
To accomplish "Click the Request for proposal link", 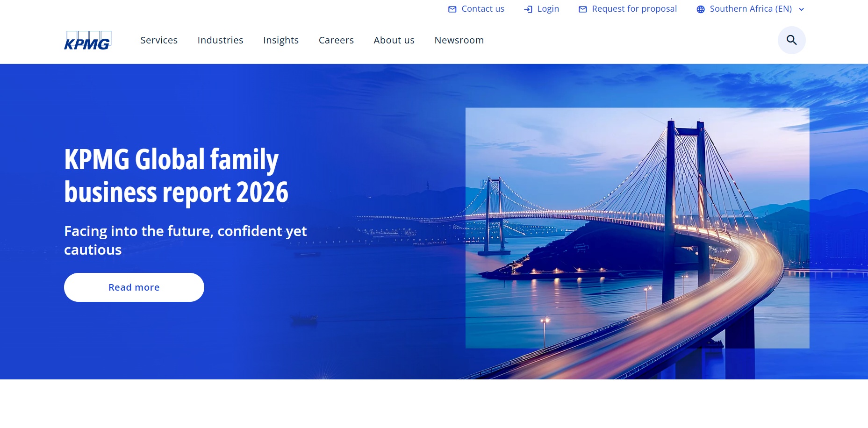I will click(x=634, y=9).
